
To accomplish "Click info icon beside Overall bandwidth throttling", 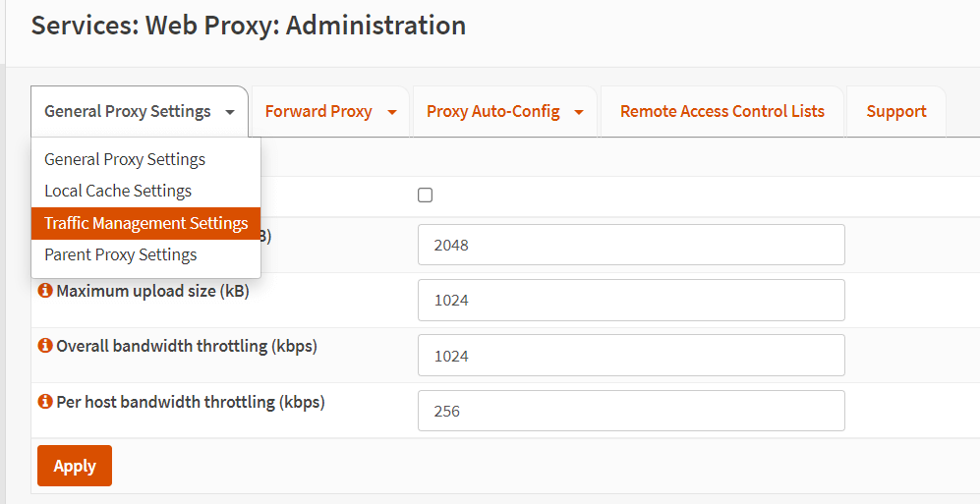I will pos(44,347).
